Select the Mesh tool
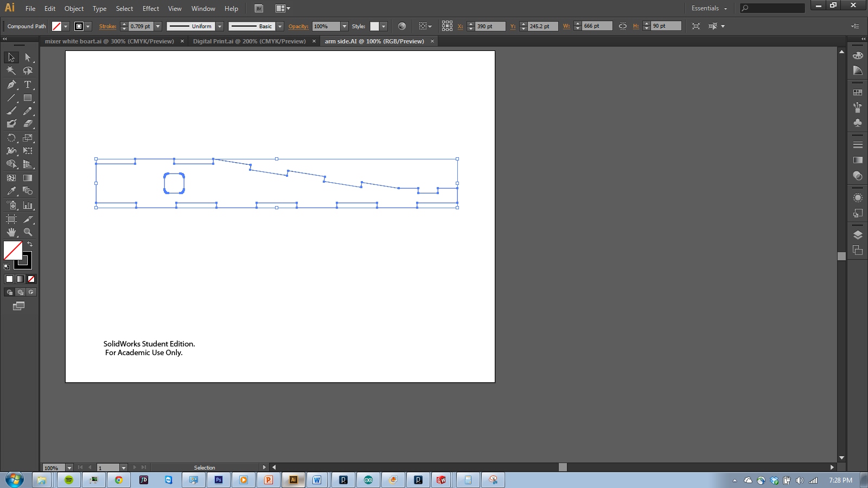The image size is (868, 488). pos(11,178)
